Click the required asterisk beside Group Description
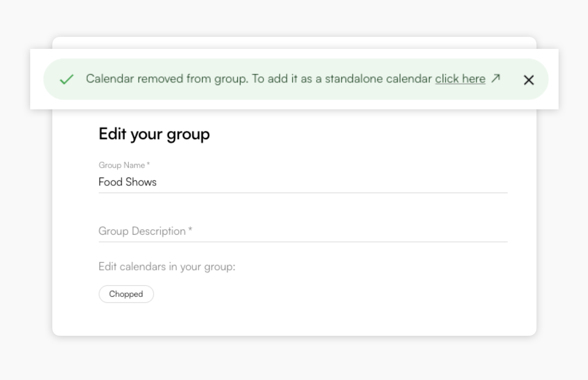The image size is (588, 380). (x=190, y=230)
